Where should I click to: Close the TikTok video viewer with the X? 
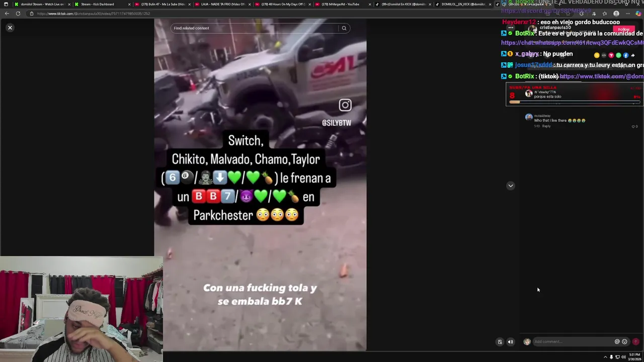click(10, 28)
